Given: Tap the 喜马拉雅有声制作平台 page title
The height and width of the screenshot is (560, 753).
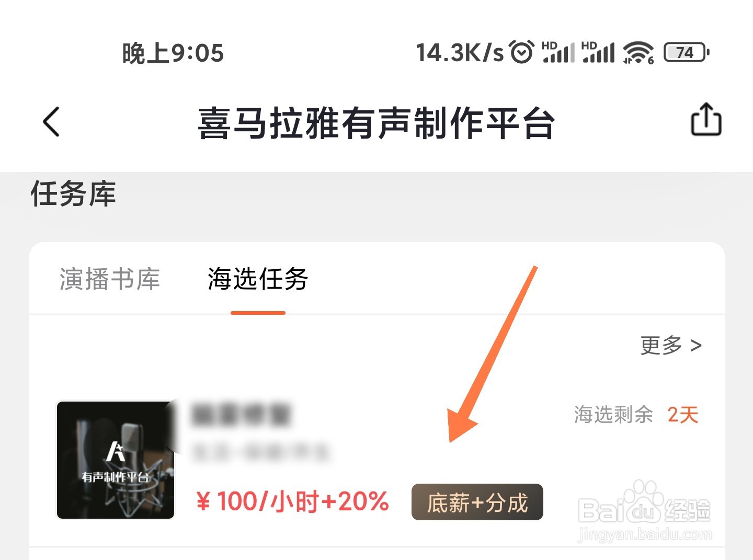Looking at the screenshot, I should (x=376, y=123).
